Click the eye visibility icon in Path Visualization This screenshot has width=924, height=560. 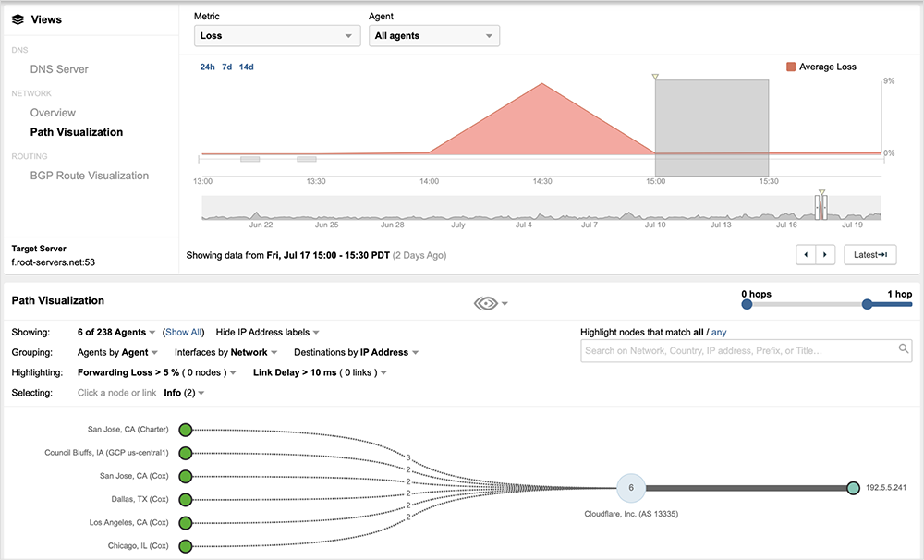(487, 302)
